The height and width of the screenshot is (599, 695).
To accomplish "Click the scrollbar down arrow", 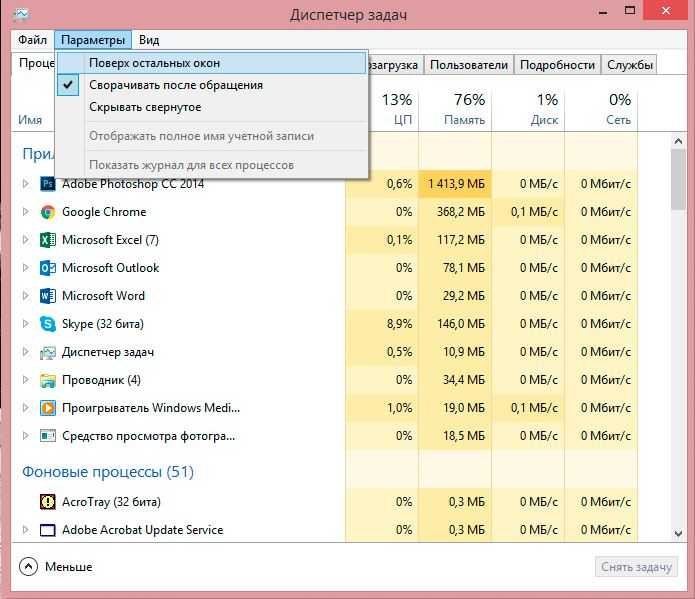I will [678, 534].
